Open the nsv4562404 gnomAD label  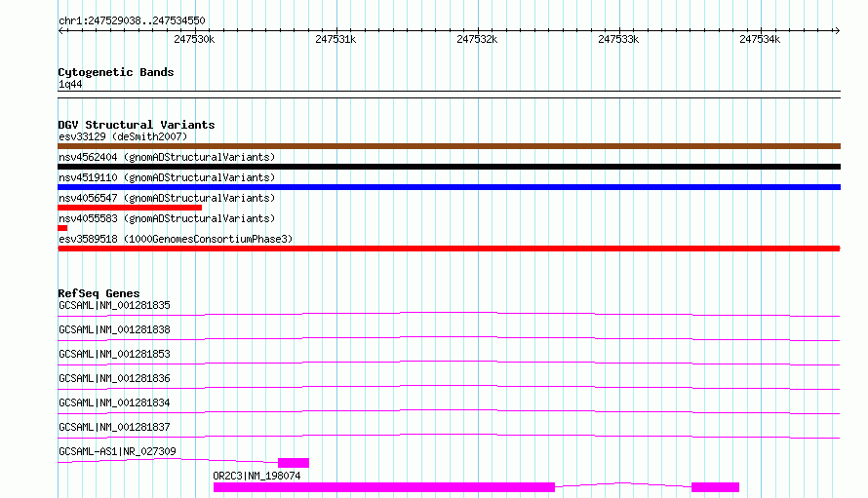tap(167, 157)
